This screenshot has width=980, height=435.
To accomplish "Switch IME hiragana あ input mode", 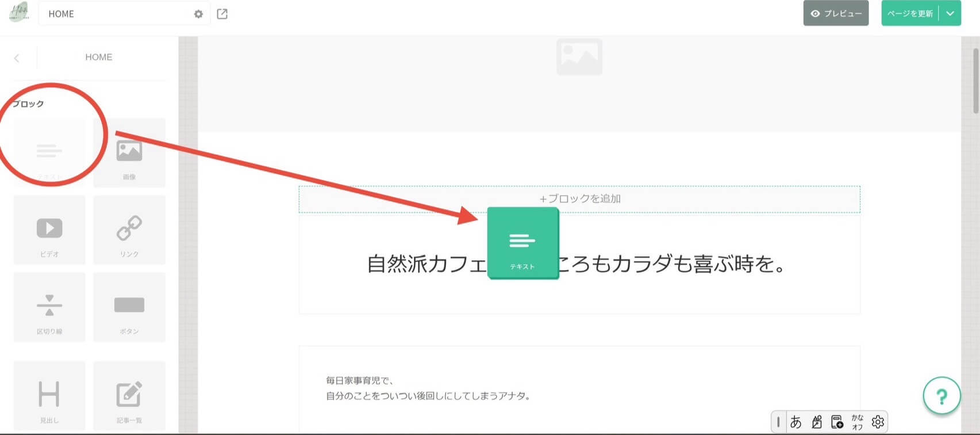I will click(796, 422).
